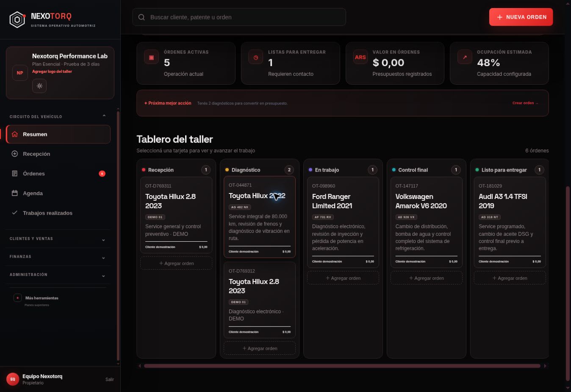Expand Clientes y ventas section
This screenshot has width=571, height=392.
58,239
